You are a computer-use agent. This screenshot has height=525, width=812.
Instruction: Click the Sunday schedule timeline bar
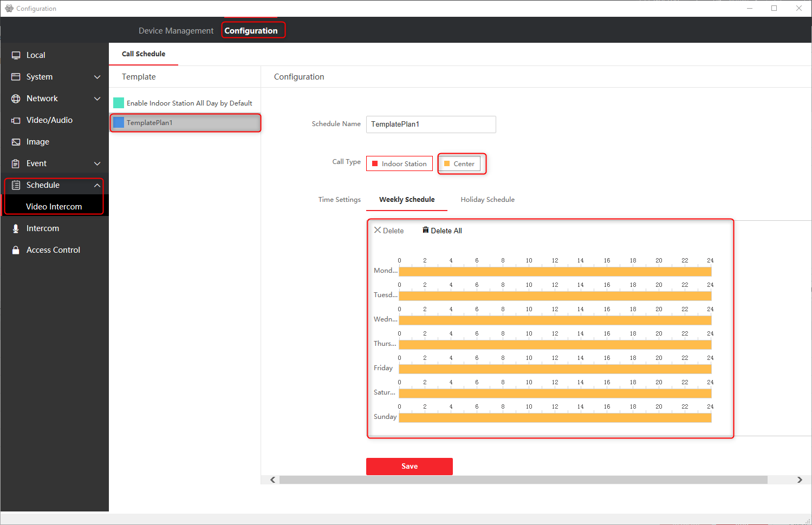pyautogui.click(x=555, y=417)
